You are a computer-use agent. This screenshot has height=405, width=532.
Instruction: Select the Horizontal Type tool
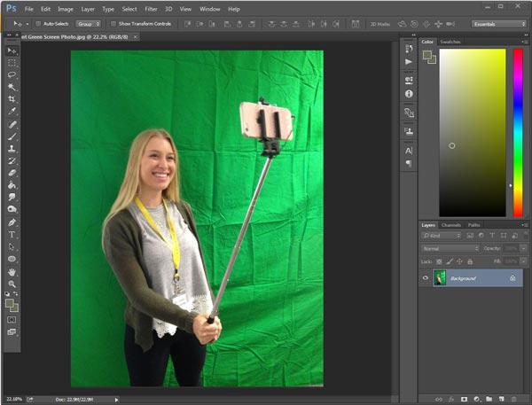12,234
